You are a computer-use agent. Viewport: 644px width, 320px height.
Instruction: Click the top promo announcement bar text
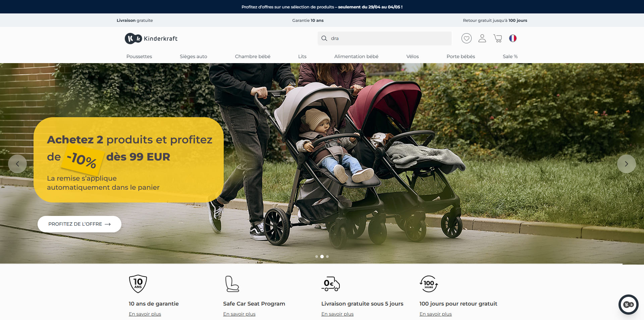(x=322, y=7)
